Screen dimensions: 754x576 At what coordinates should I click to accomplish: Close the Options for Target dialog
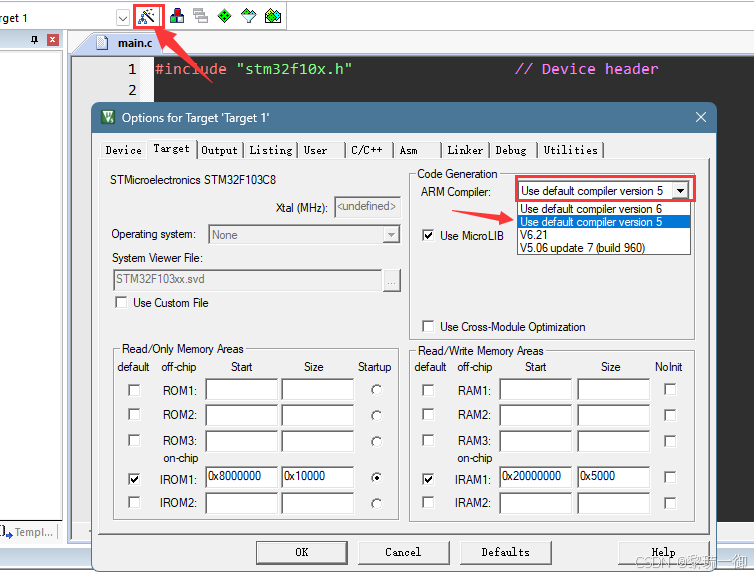coord(701,117)
